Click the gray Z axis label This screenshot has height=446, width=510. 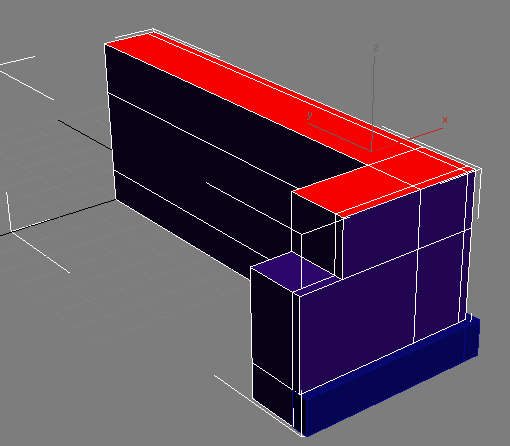(x=376, y=48)
